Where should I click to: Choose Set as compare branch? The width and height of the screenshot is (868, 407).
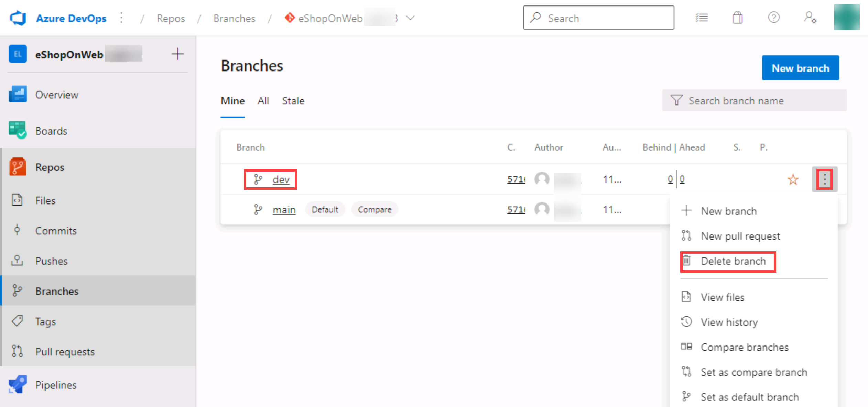754,372
